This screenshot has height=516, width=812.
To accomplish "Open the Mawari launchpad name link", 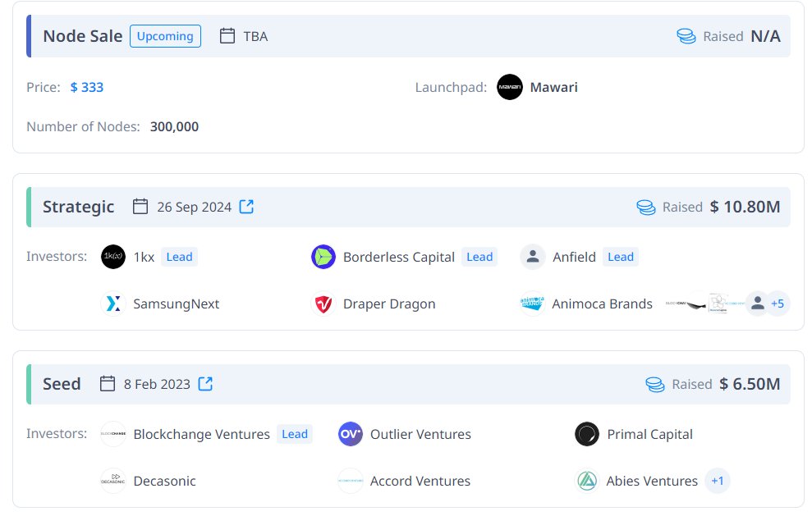I will [x=553, y=87].
